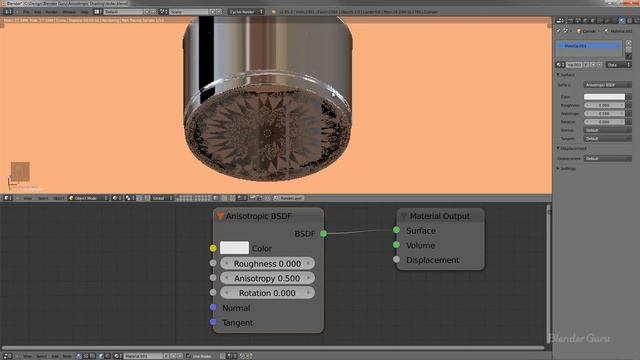Open the Node menu in node editor header
Image resolution: width=640 pixels, height=360 pixels.
67,356
